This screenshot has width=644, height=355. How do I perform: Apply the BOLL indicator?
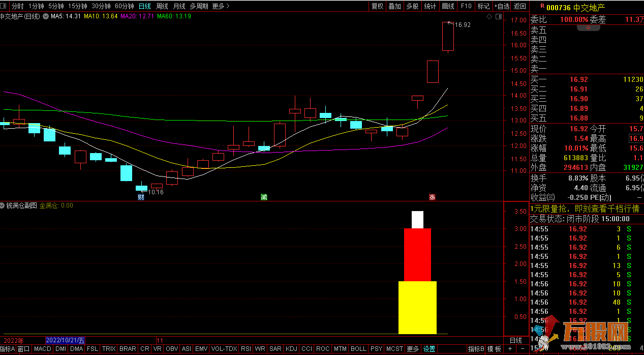(x=358, y=349)
